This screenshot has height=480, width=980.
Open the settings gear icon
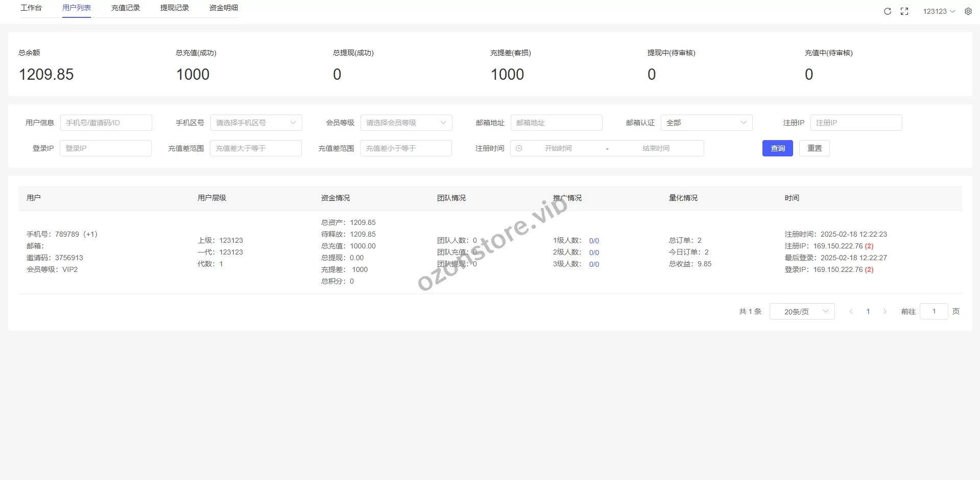coord(968,11)
